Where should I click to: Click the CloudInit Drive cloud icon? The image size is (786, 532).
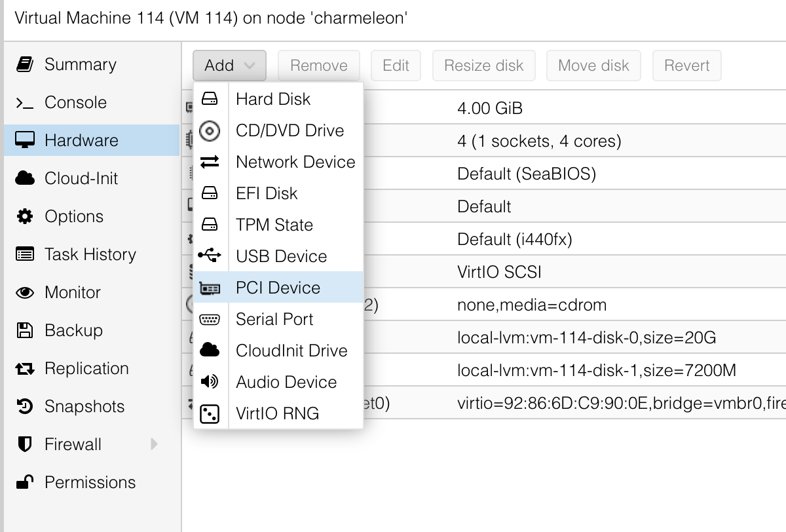coord(210,351)
